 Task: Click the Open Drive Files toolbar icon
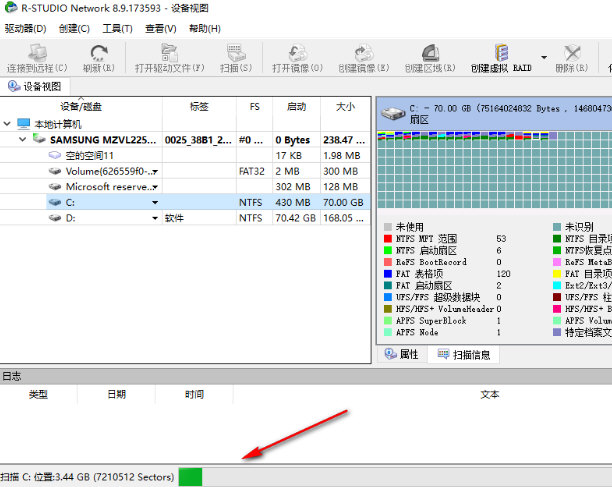click(169, 52)
